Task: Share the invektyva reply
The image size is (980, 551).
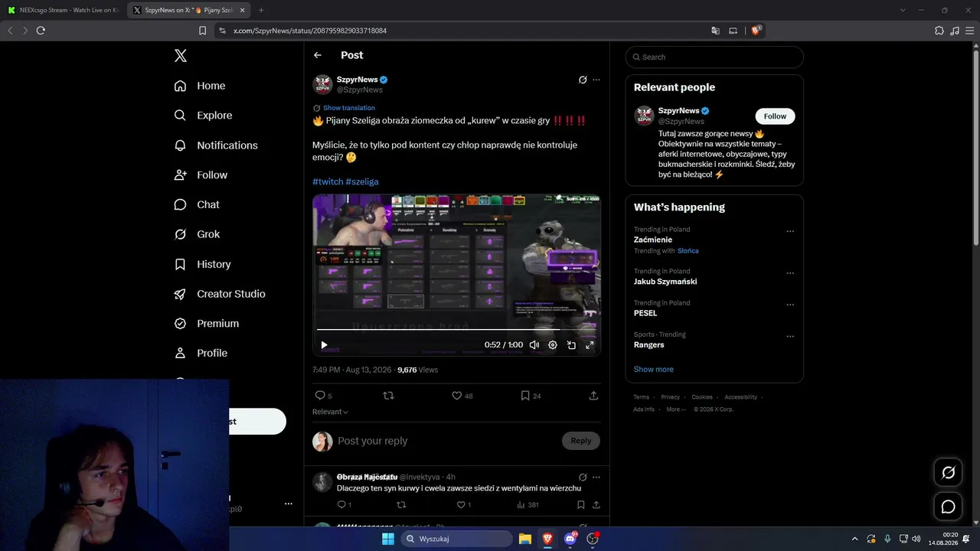Action: click(x=596, y=505)
